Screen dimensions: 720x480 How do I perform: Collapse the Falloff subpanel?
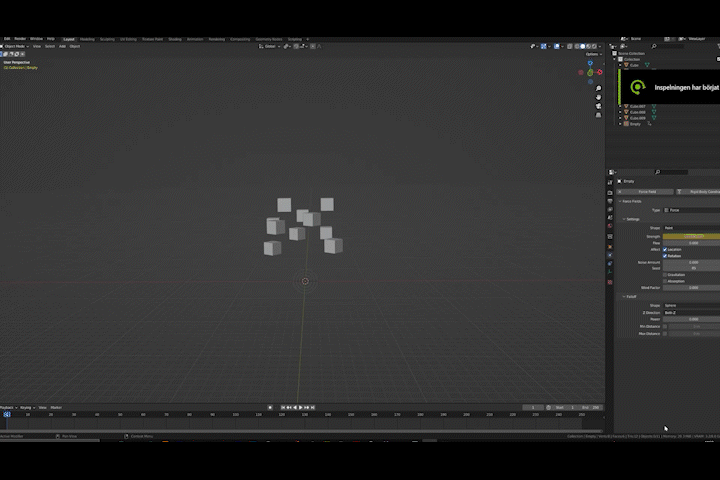click(630, 297)
